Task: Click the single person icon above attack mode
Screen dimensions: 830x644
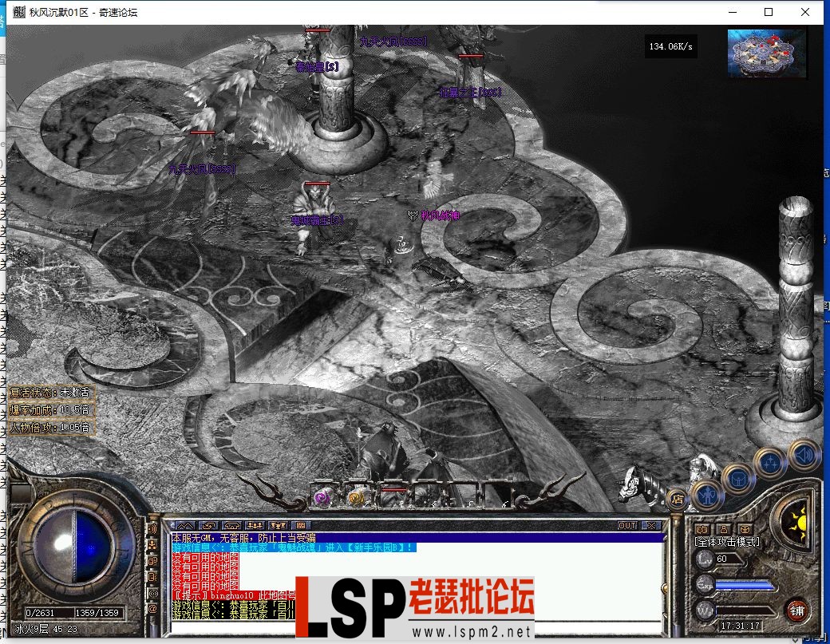Action: 724,529
